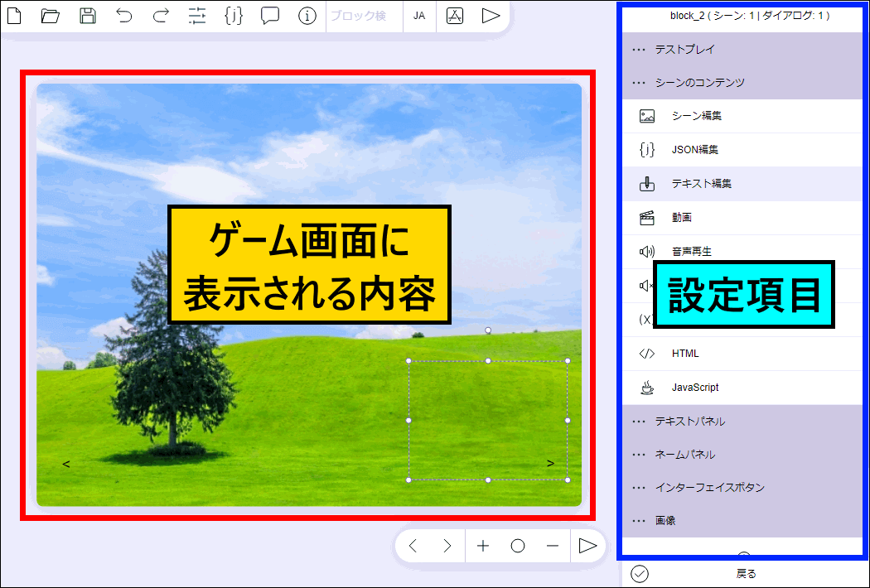Click the new file icon
The width and height of the screenshot is (870, 588).
14,16
